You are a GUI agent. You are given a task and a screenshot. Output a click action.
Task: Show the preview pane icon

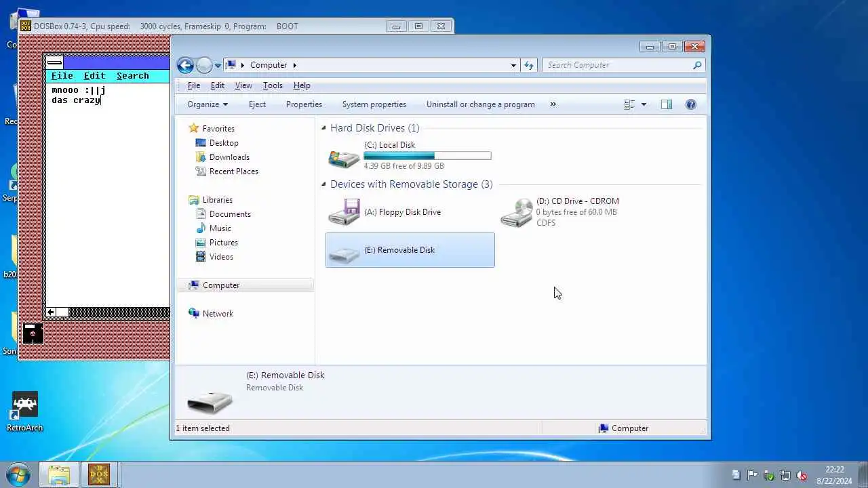(667, 104)
